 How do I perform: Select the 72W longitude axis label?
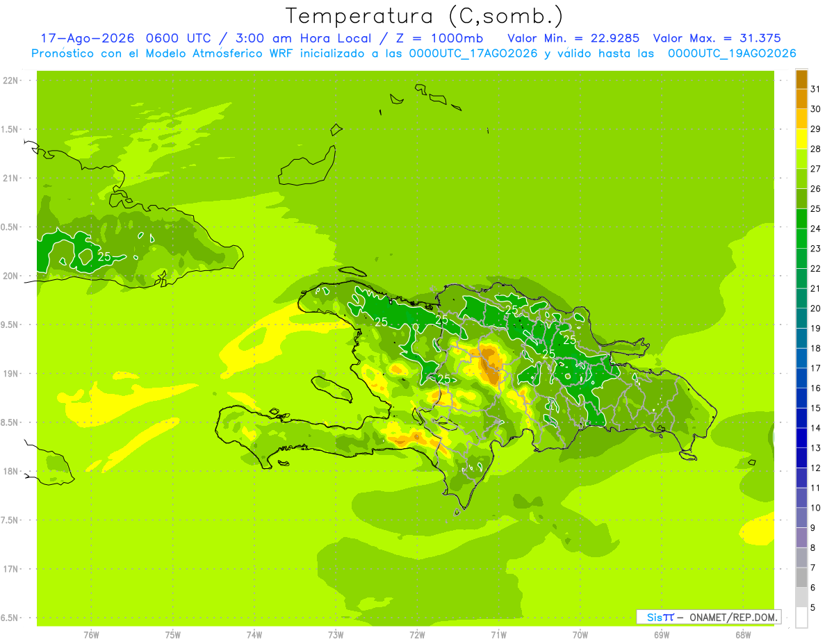point(417,634)
